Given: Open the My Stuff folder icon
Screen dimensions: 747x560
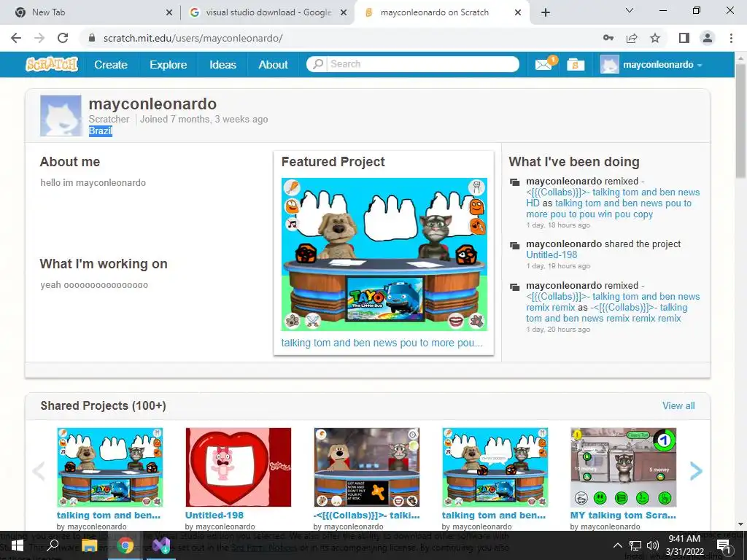Looking at the screenshot, I should point(576,65).
